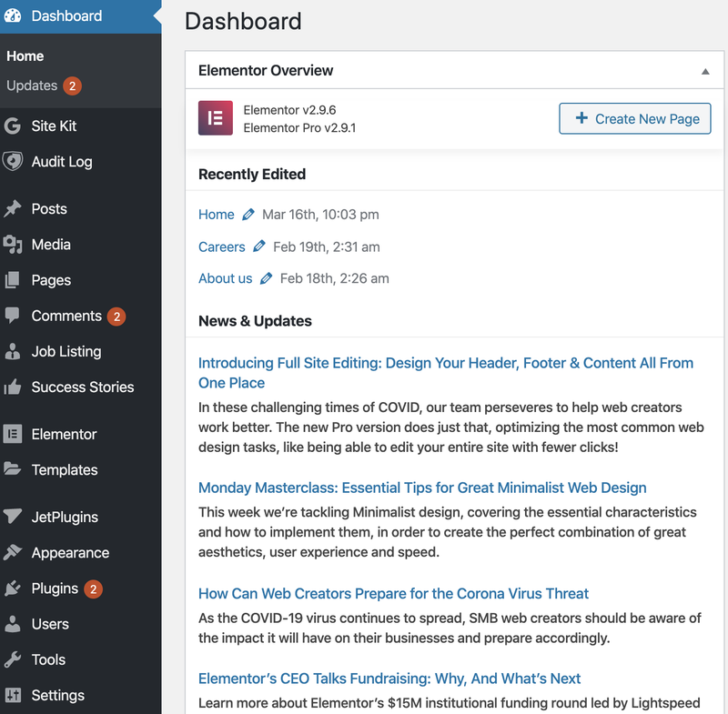728x714 pixels.
Task: Open the recently edited Careers page link
Action: pos(221,246)
